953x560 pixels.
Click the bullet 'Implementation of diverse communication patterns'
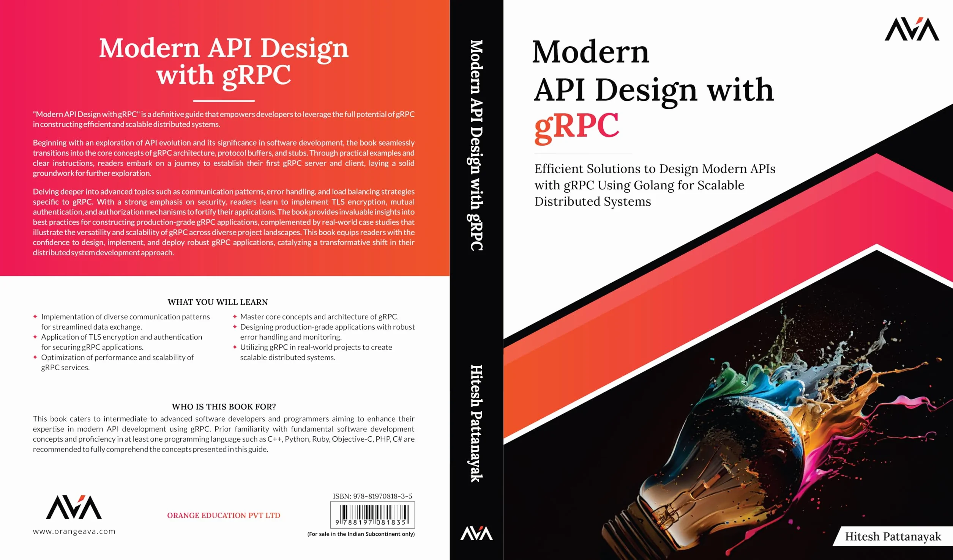coord(125,321)
